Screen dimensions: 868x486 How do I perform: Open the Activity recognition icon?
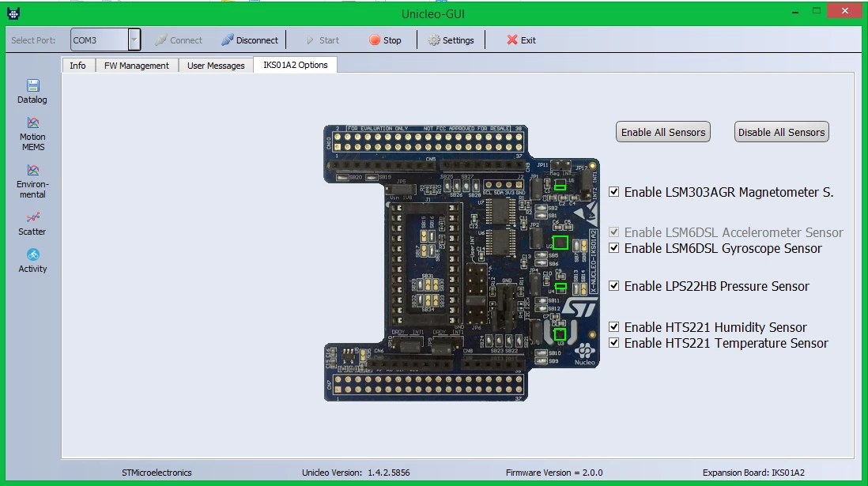[32, 254]
